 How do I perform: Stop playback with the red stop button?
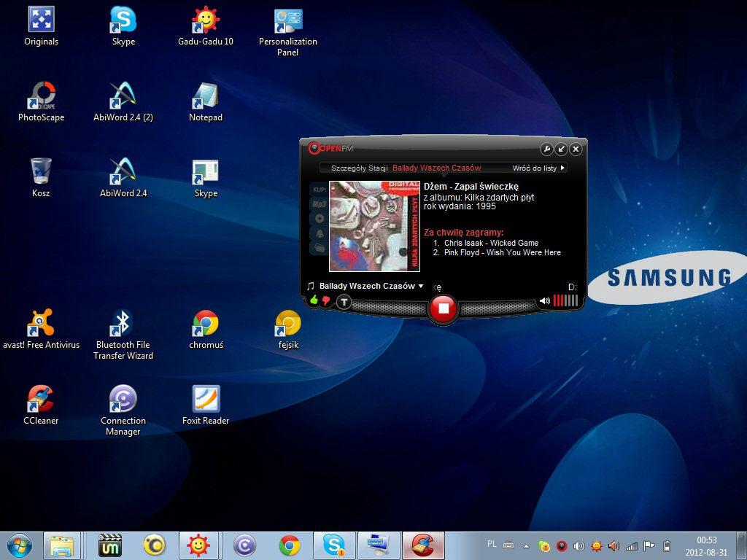pyautogui.click(x=443, y=308)
